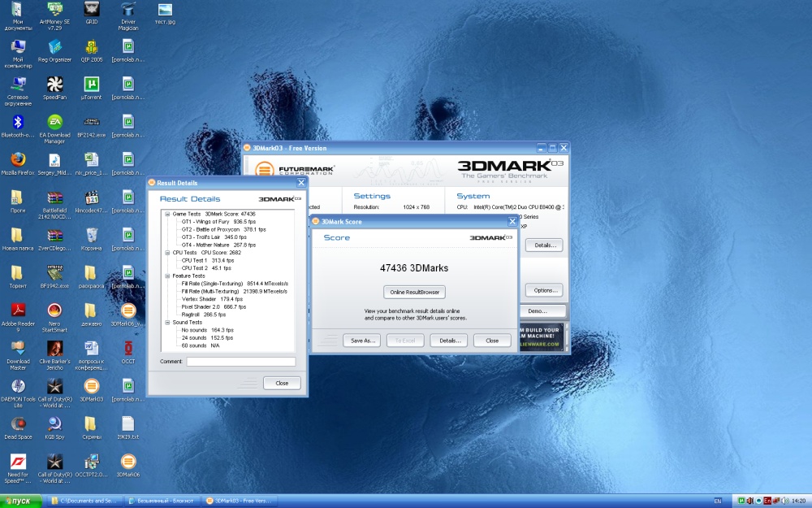This screenshot has height=508, width=812.
Task: Select the I9KI9.txt text file
Action: pos(128,428)
